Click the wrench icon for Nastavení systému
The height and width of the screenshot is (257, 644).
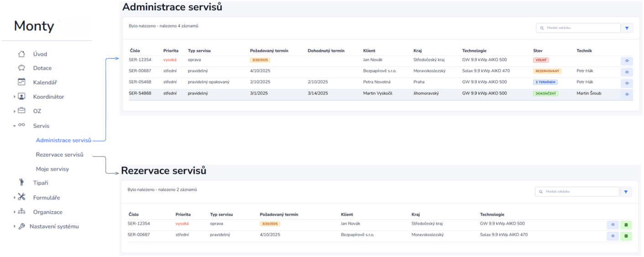click(21, 226)
